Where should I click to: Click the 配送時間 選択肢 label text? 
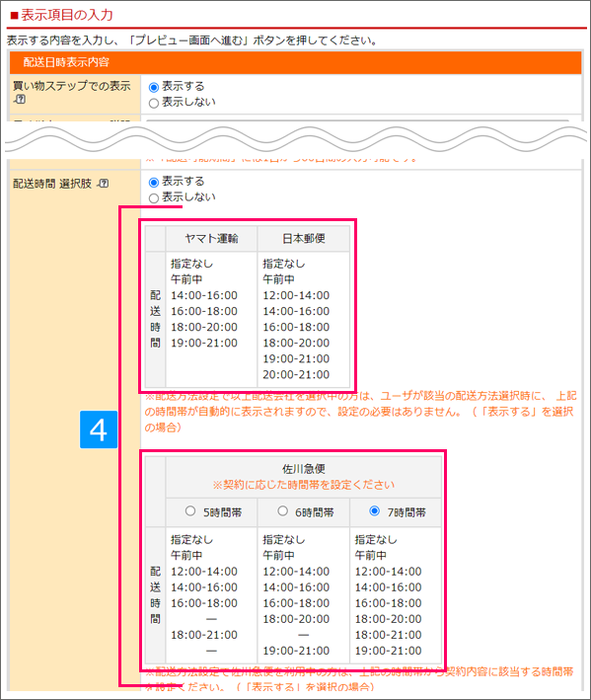click(x=52, y=184)
